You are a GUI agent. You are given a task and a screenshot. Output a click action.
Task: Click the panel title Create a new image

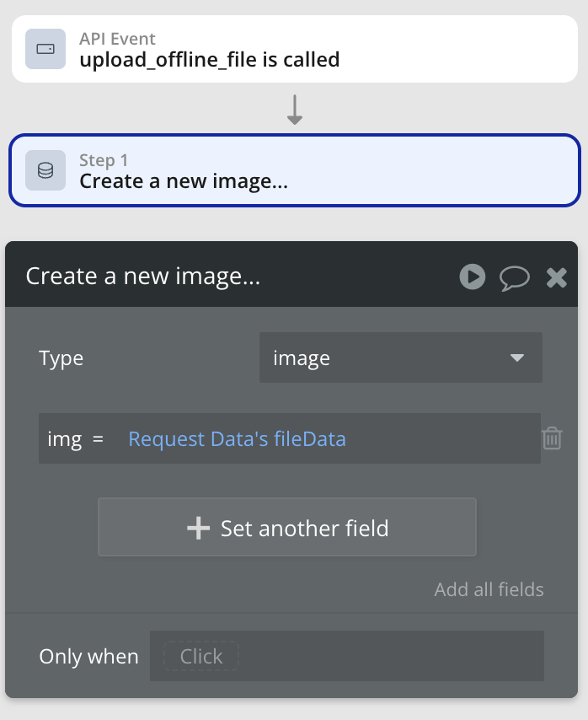[142, 277]
